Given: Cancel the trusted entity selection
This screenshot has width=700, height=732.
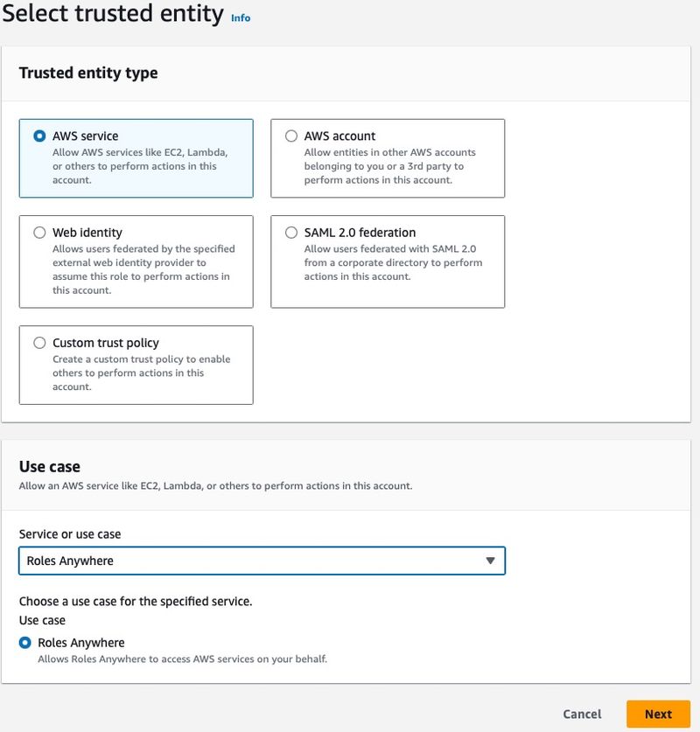Looking at the screenshot, I should tap(582, 714).
